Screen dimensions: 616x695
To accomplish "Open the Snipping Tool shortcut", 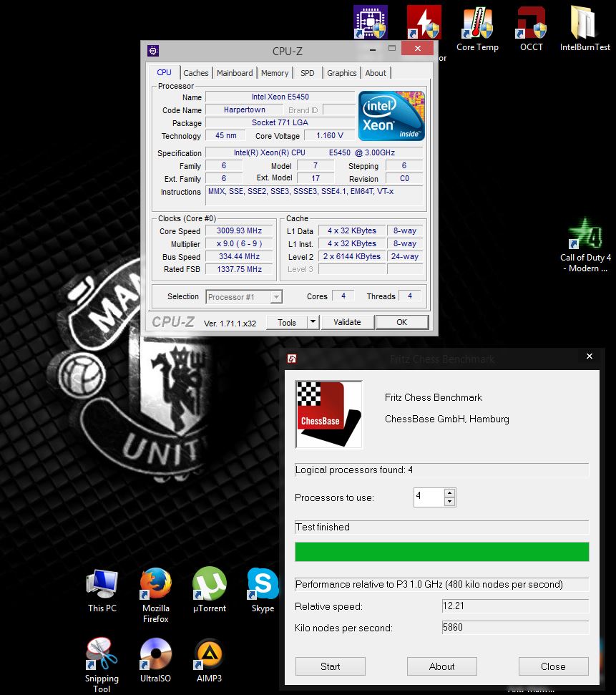I will click(102, 655).
